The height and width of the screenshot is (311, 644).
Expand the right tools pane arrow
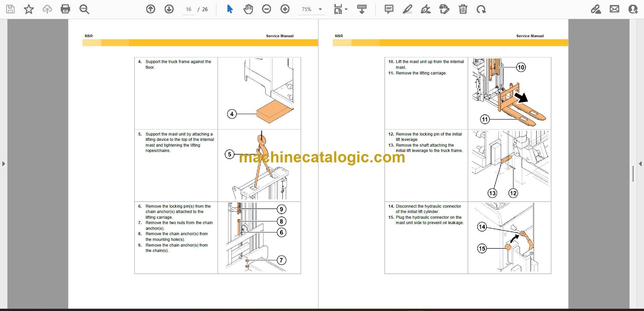[x=640, y=164]
